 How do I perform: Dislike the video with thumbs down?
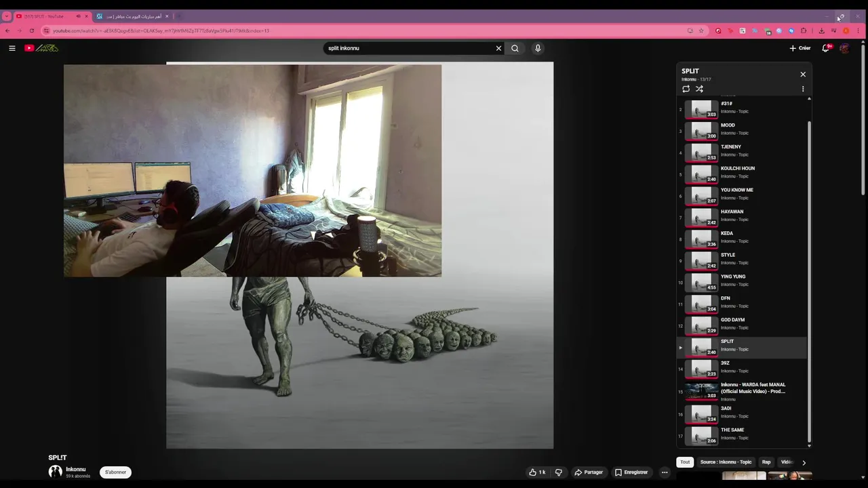559,472
